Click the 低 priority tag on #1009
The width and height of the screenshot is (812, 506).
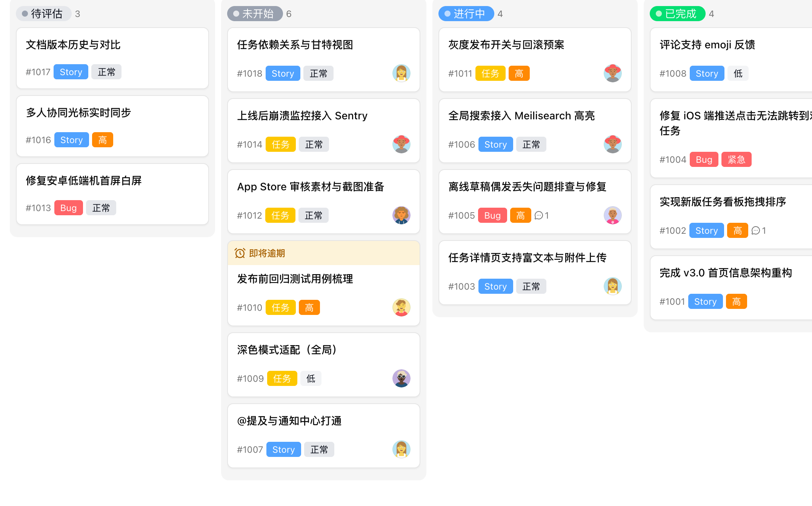click(x=311, y=378)
